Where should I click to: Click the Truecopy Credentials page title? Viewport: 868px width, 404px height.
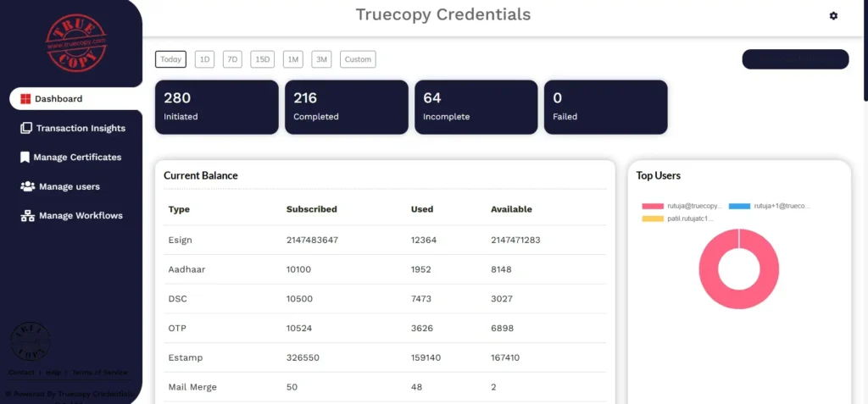[x=442, y=14]
